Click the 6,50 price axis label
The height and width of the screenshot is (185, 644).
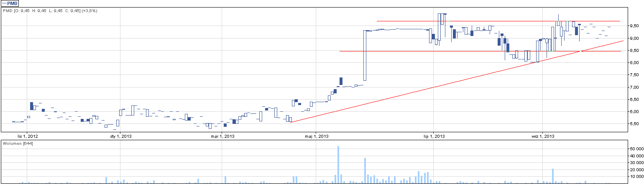[x=634, y=100]
